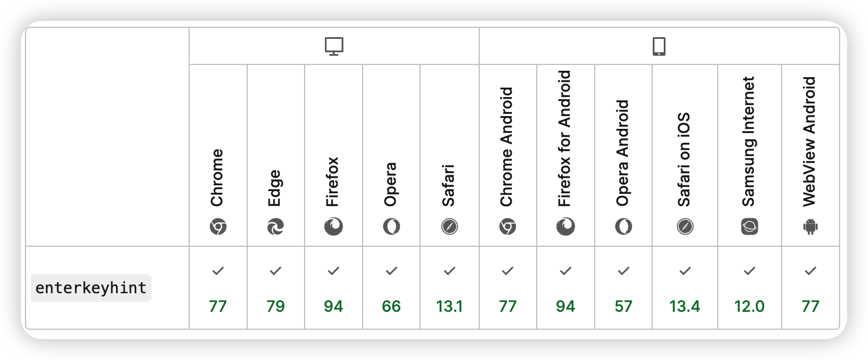Click the Firefox for Android logo
868x360 pixels.
(x=566, y=227)
